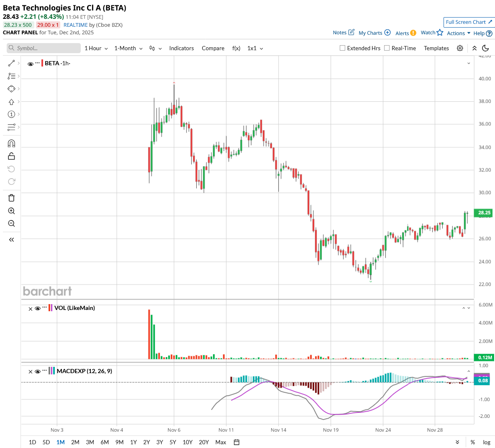Open the Indicators menu
This screenshot has width=495, height=448.
182,48
